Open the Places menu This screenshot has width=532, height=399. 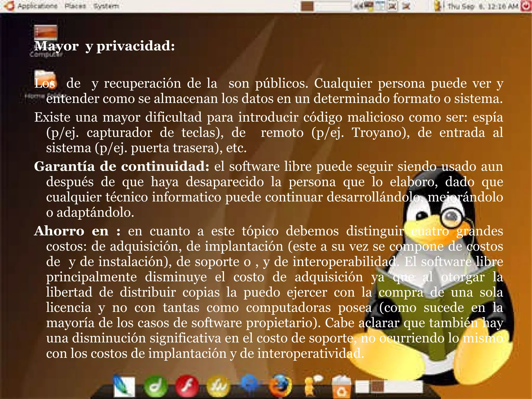pyautogui.click(x=75, y=6)
